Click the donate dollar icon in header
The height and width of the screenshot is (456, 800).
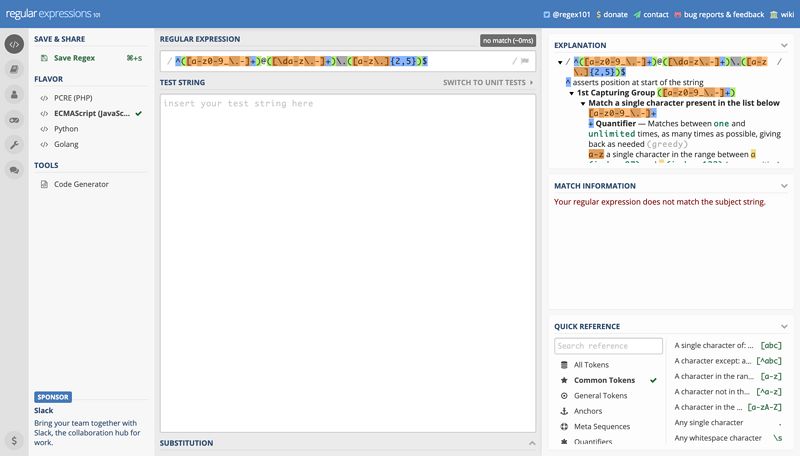click(x=598, y=15)
